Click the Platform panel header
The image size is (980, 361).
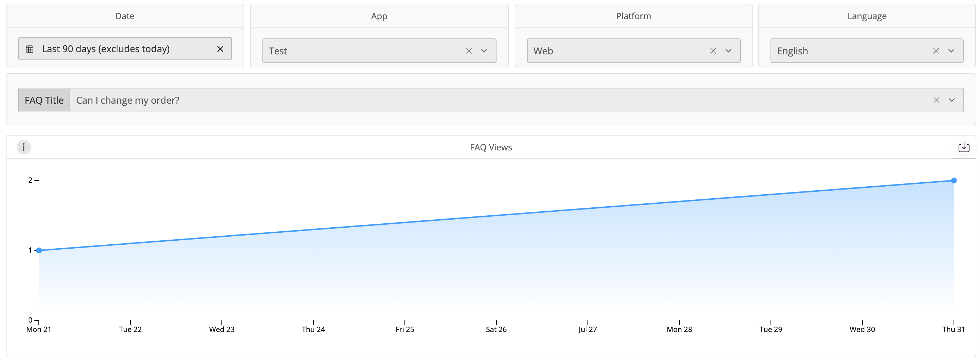pyautogui.click(x=634, y=16)
